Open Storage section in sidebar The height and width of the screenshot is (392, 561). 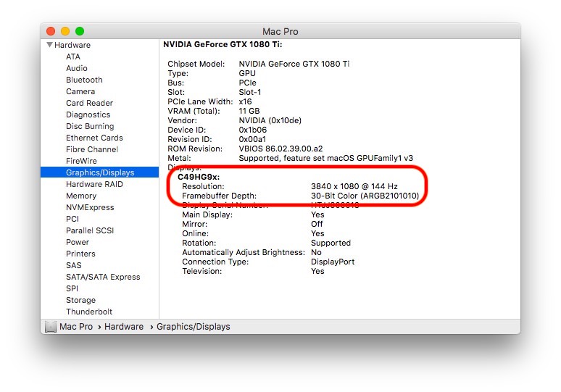pyautogui.click(x=80, y=300)
